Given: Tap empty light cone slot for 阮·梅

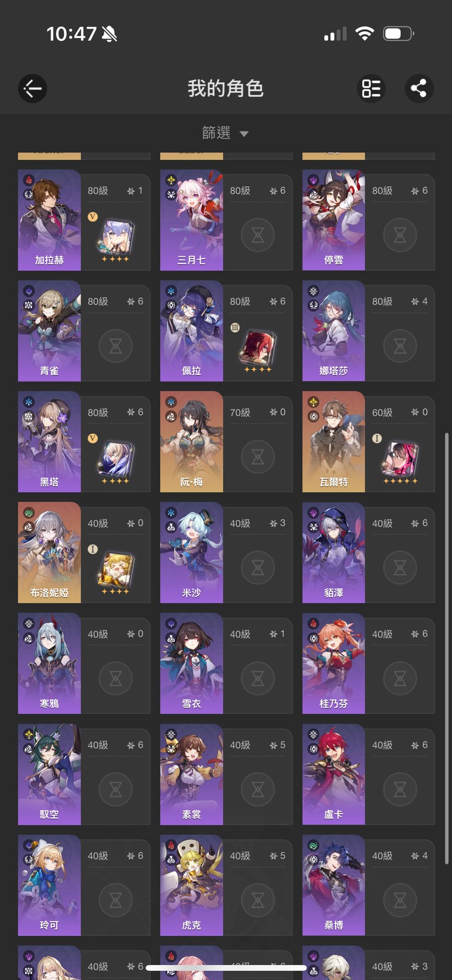Looking at the screenshot, I should pos(258,457).
